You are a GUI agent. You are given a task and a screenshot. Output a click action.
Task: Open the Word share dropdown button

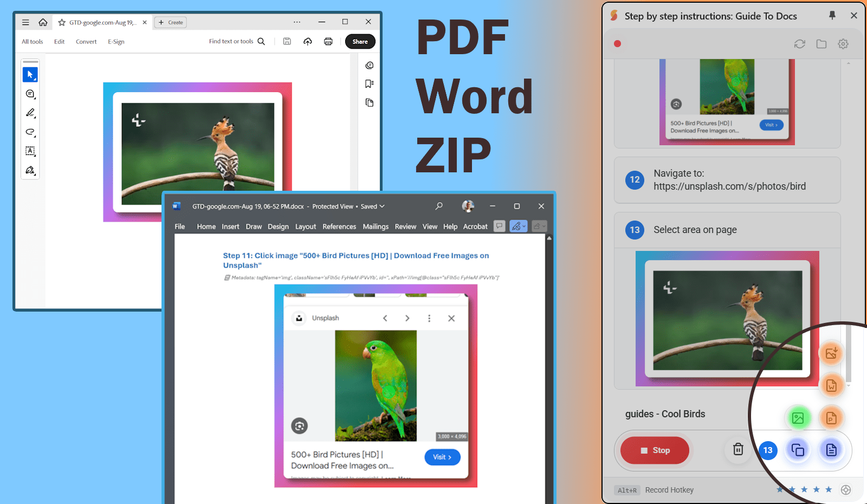[x=539, y=226]
